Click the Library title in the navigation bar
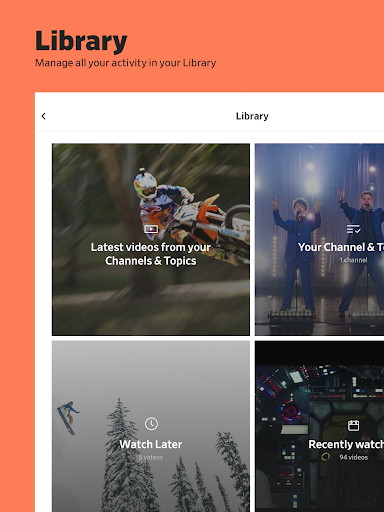This screenshot has height=512, width=384. 252,116
